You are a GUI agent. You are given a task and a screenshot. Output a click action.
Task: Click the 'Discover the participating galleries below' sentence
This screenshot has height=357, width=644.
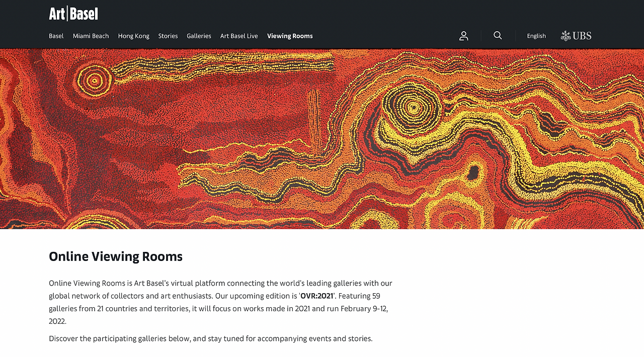pyautogui.click(x=211, y=338)
